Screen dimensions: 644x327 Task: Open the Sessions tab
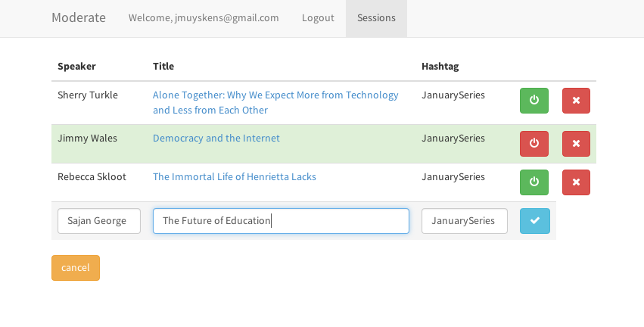coord(376,18)
